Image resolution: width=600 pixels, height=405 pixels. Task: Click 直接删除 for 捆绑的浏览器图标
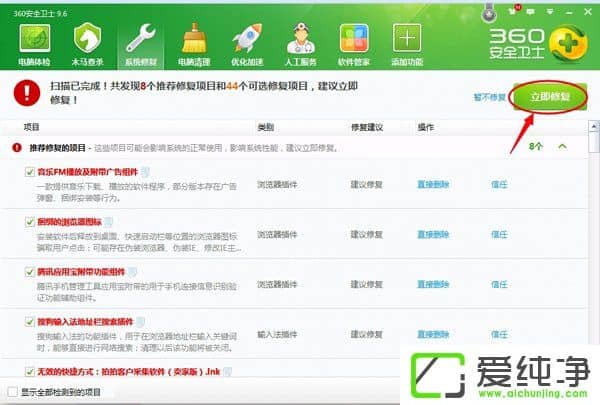[x=433, y=234]
